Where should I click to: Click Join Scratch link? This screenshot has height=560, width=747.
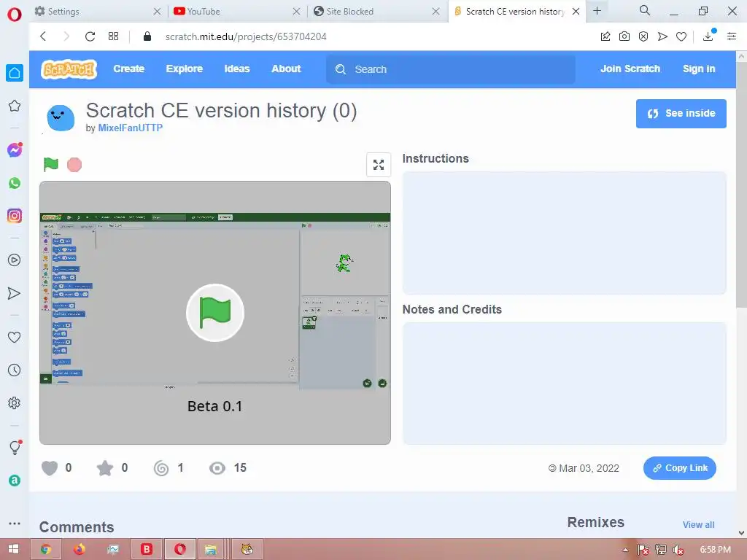[630, 69]
